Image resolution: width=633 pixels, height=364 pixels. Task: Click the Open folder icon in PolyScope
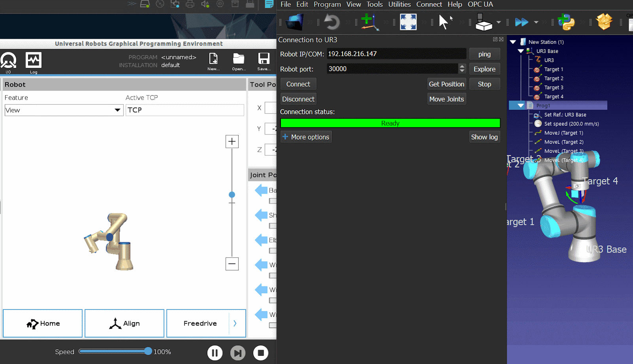[x=239, y=62]
